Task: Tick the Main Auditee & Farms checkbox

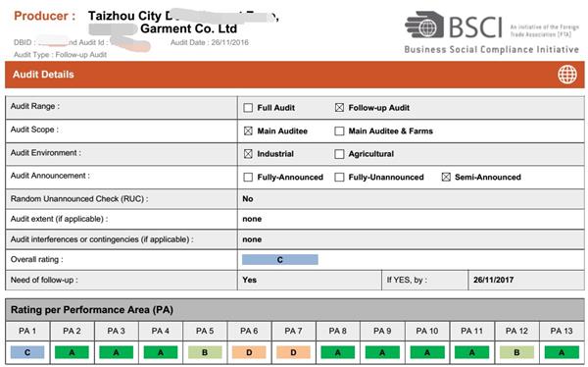Action: 339,131
